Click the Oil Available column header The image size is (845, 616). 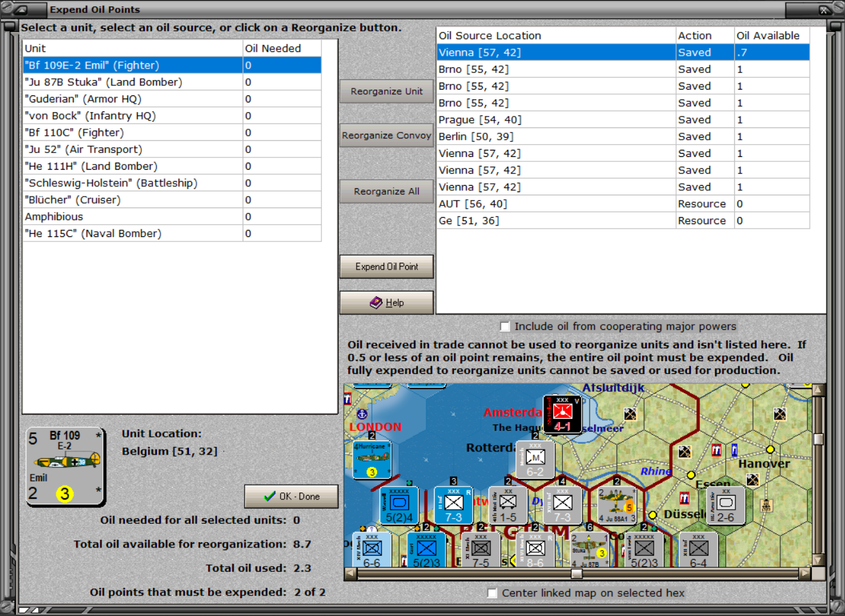(x=771, y=36)
